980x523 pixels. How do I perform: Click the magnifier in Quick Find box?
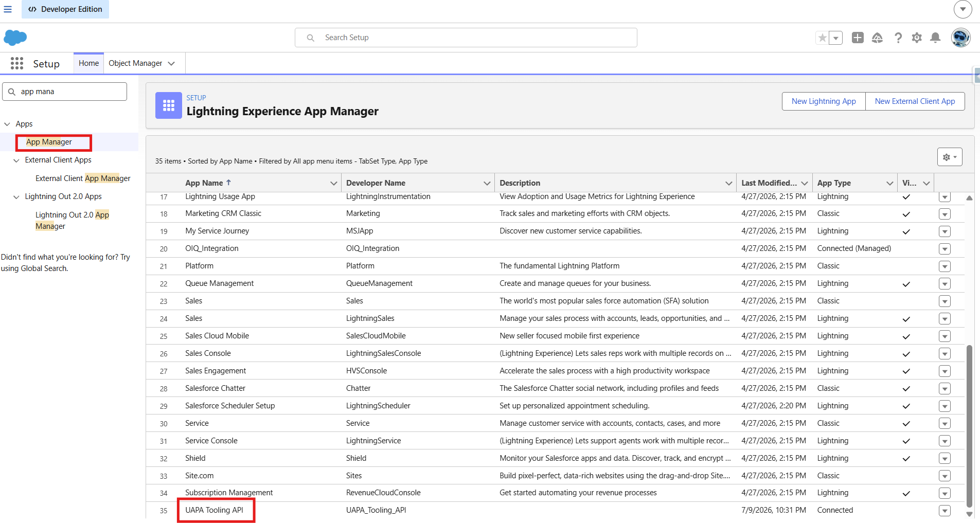pyautogui.click(x=12, y=92)
